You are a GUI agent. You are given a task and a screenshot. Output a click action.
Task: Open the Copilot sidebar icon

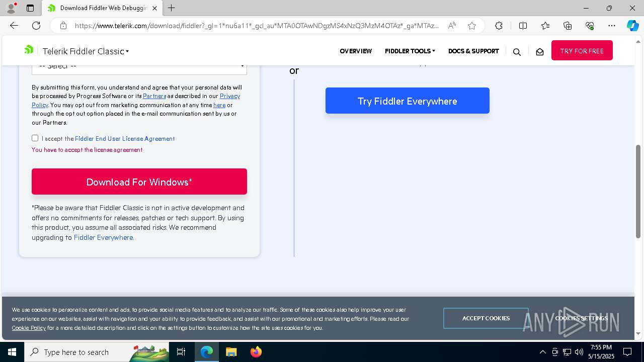coord(632,26)
